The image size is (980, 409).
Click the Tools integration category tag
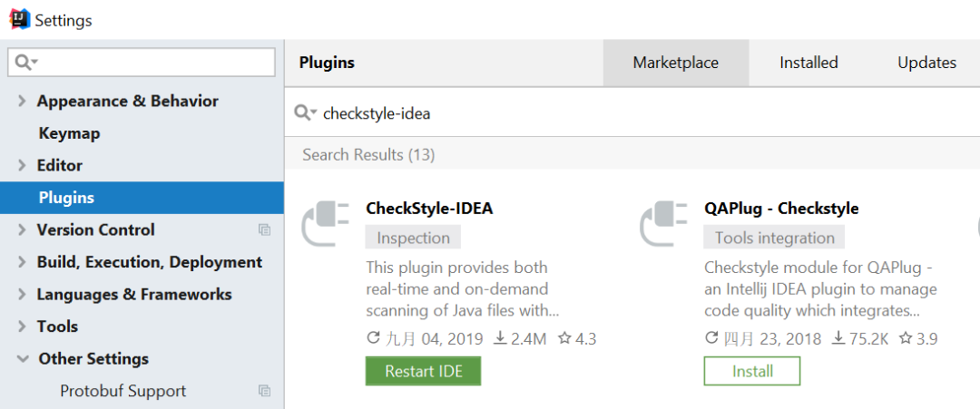coord(774,238)
